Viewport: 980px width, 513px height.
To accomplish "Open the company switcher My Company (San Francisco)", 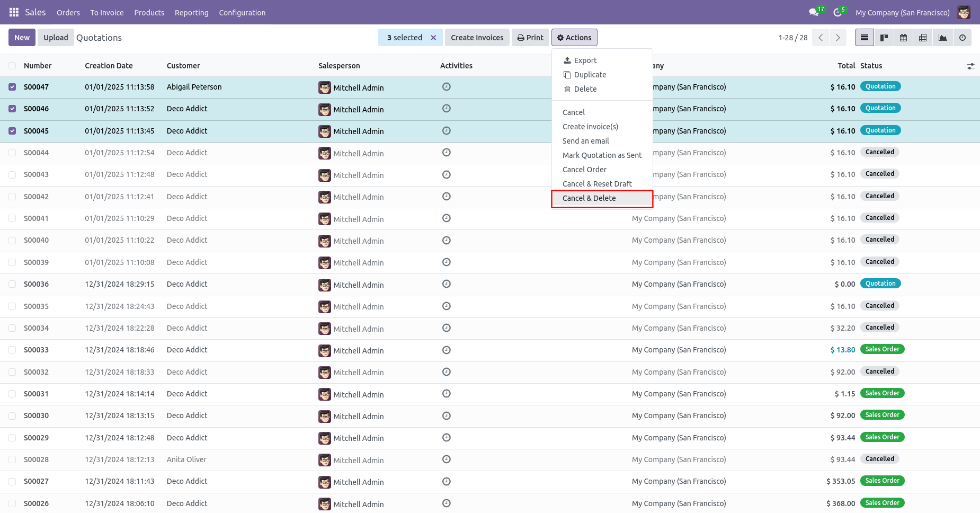I will tap(903, 13).
